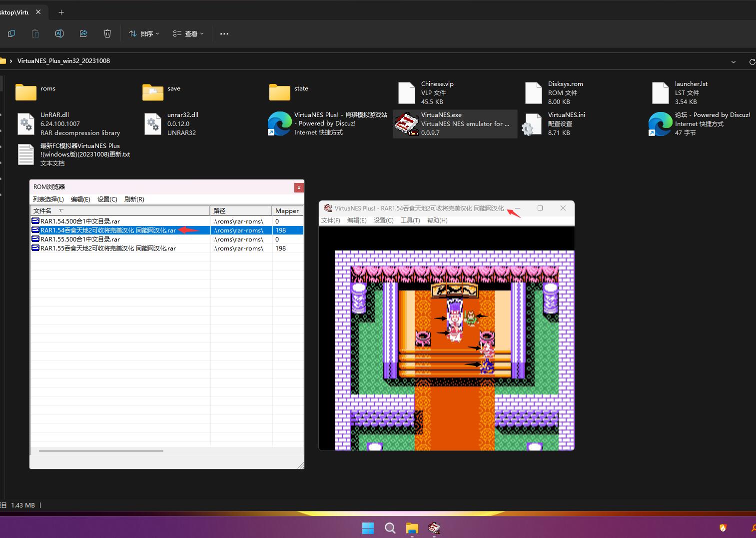Click the share icon in Explorer toolbar
The image size is (756, 538).
coord(83,33)
